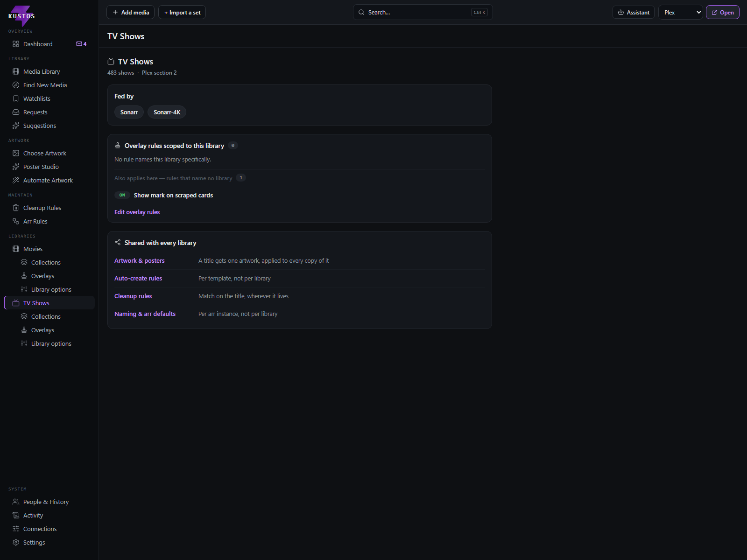
Task: Click the Find New Media compass icon
Action: click(16, 85)
